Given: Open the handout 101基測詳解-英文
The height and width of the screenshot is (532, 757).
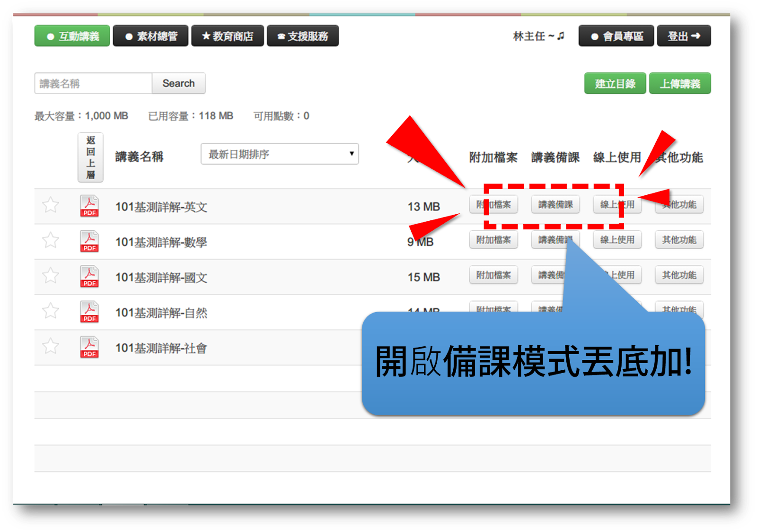Looking at the screenshot, I should tap(161, 207).
